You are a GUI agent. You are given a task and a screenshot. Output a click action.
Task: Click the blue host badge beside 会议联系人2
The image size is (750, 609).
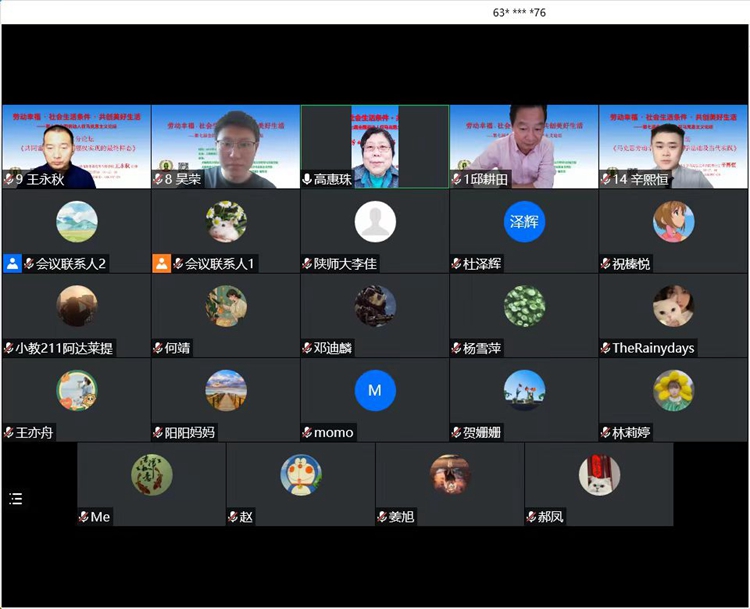click(x=12, y=264)
